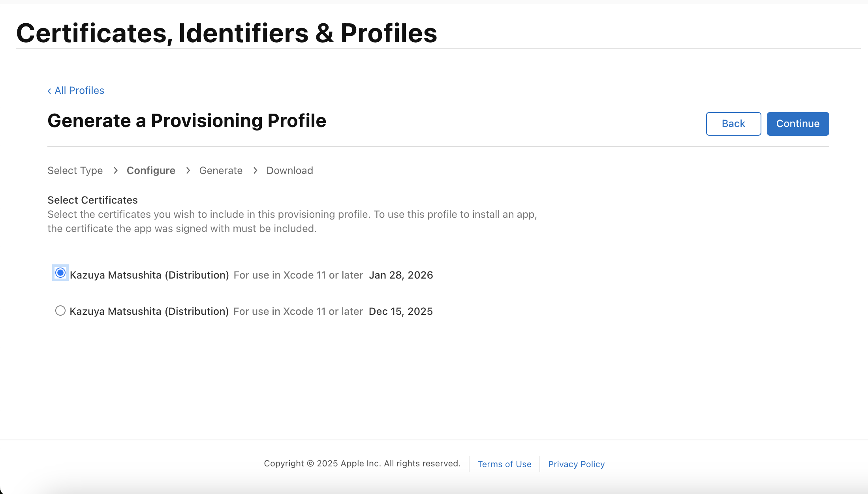Image resolution: width=868 pixels, height=494 pixels.
Task: Click the back chevron beside All Profiles
Action: click(49, 91)
